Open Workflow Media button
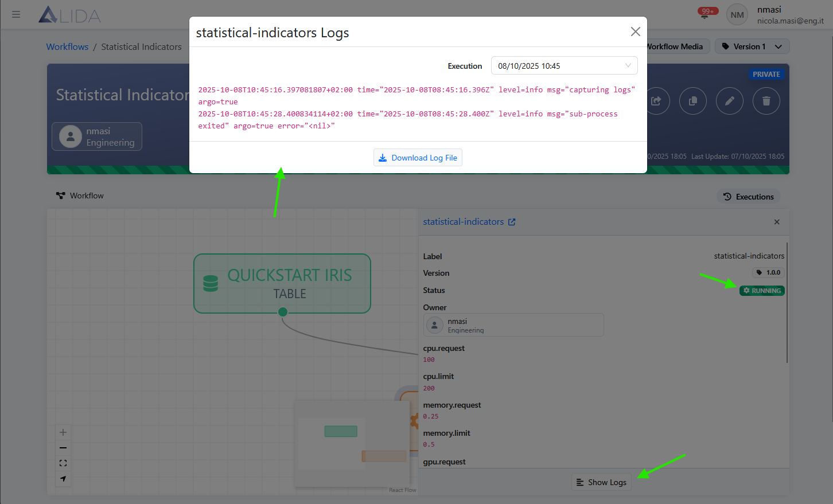This screenshot has width=833, height=504. [678, 46]
